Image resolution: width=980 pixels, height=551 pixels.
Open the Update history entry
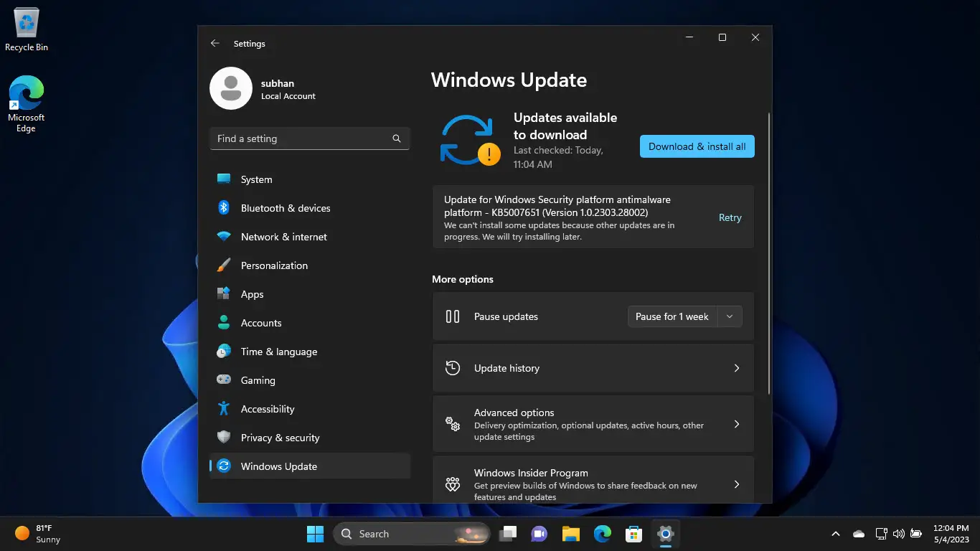[x=593, y=368]
